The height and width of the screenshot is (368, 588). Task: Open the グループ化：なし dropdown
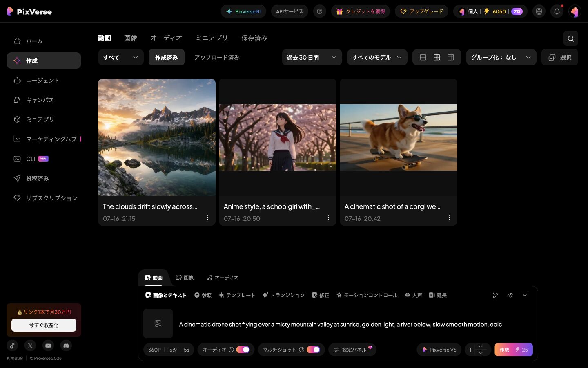point(501,57)
